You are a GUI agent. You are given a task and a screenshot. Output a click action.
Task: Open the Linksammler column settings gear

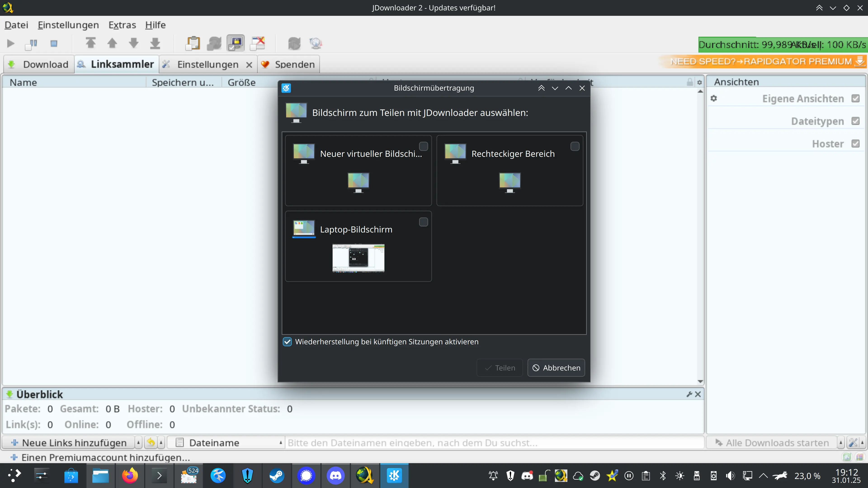click(x=700, y=82)
